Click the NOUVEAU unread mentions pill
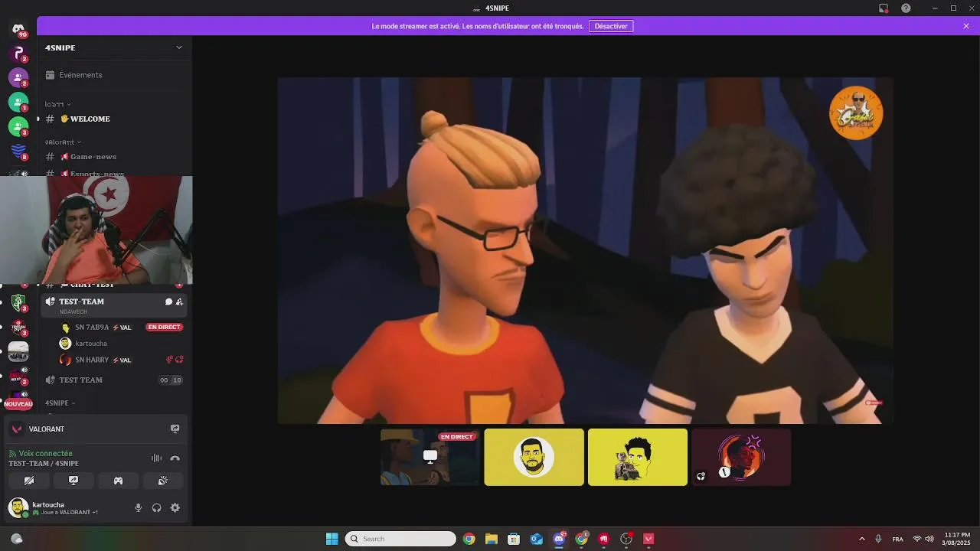 [x=18, y=404]
